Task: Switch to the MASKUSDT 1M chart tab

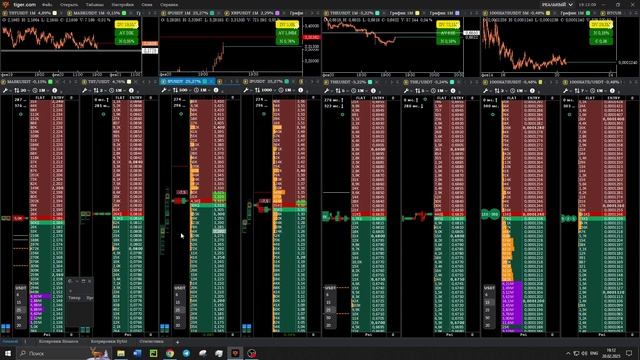Action: coord(97,13)
